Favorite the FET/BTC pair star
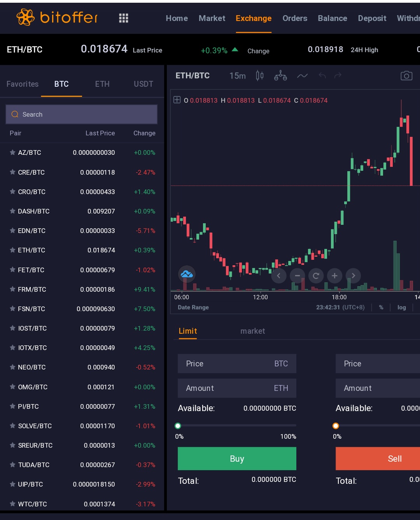Image resolution: width=420 pixels, height=520 pixels. pos(12,270)
